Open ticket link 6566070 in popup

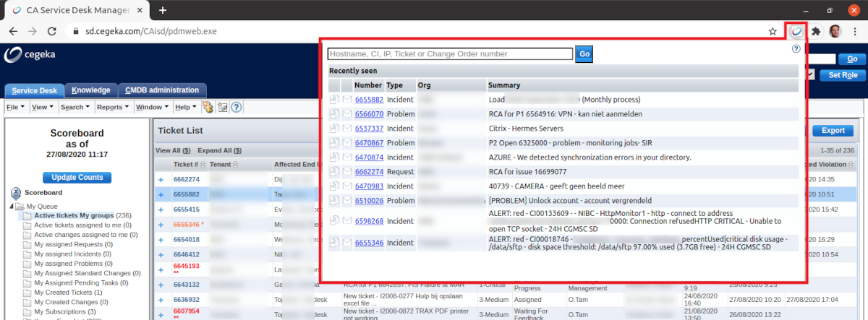click(x=369, y=114)
